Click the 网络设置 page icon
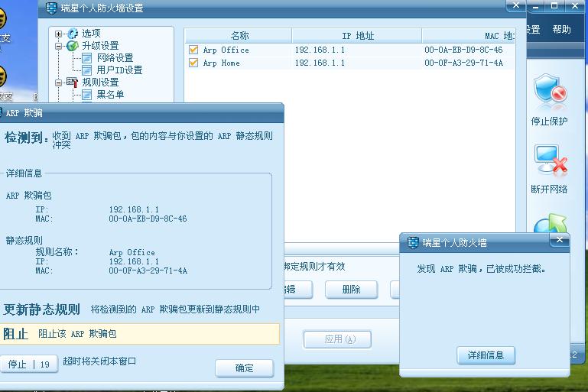 click(86, 58)
